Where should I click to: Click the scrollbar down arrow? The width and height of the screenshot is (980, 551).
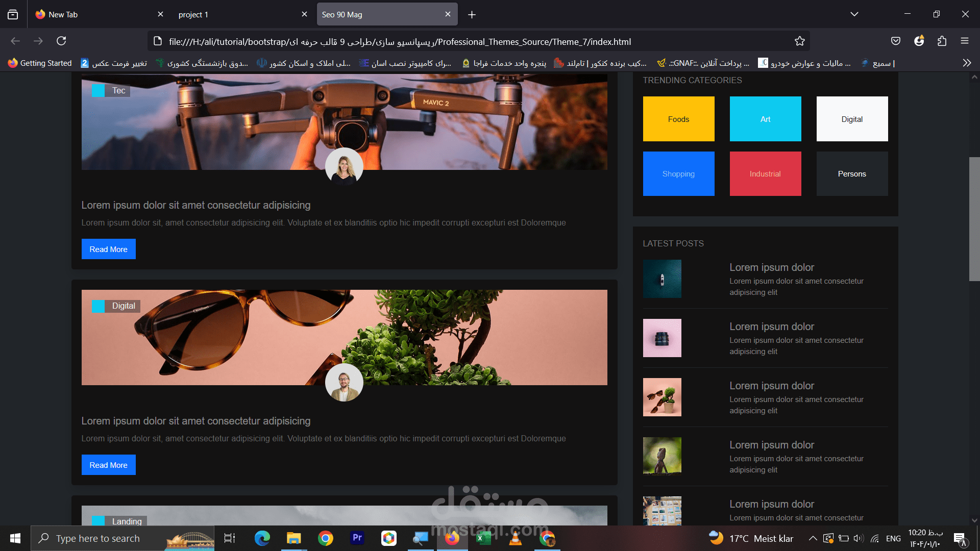[974, 520]
